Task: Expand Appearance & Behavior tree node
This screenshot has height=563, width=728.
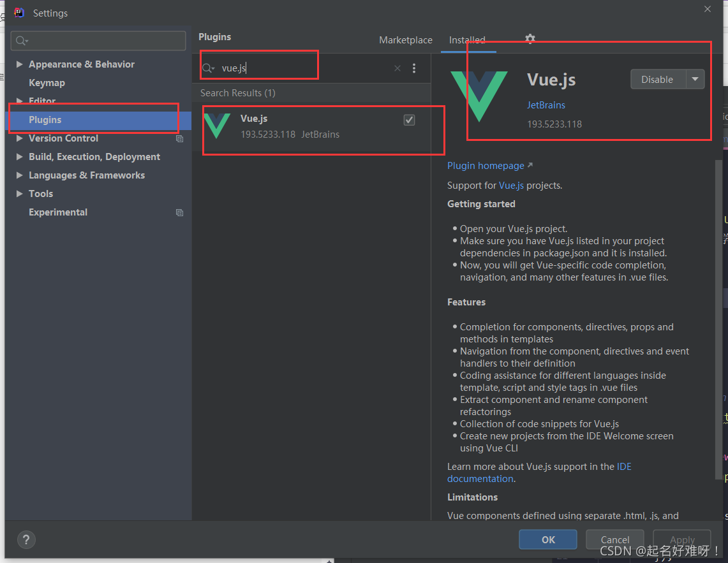Action: (x=20, y=64)
